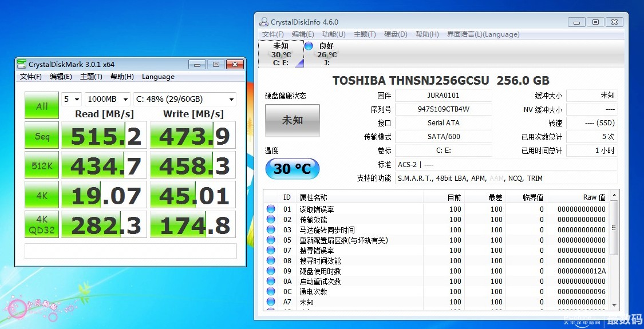Click the Seq write result 473.9
Image resolution: width=644 pixels, height=329 pixels.
pos(192,135)
